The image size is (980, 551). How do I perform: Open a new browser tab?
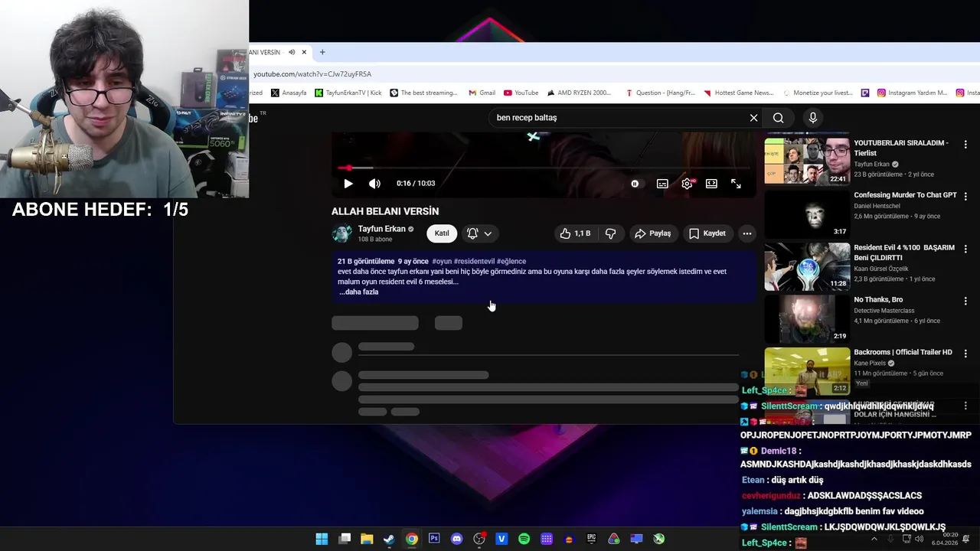click(x=322, y=52)
